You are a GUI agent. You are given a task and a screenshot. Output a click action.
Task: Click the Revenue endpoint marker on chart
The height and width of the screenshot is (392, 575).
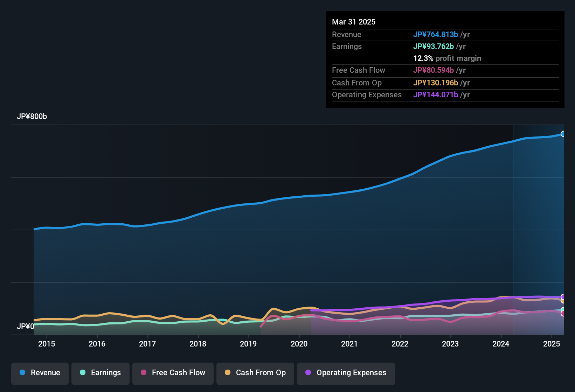[x=563, y=134]
